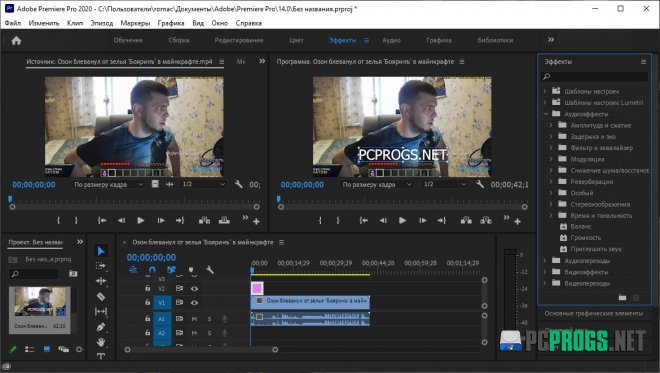Viewport: 660px width, 373px height.
Task: Toggle Snap in timeline
Action: coord(152,270)
